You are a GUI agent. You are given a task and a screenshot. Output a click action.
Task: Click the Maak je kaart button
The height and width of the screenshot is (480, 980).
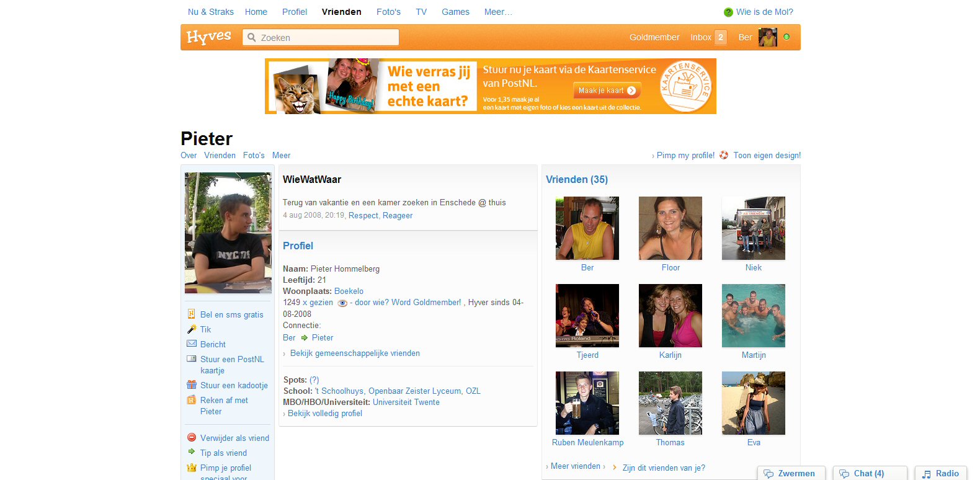[607, 91]
